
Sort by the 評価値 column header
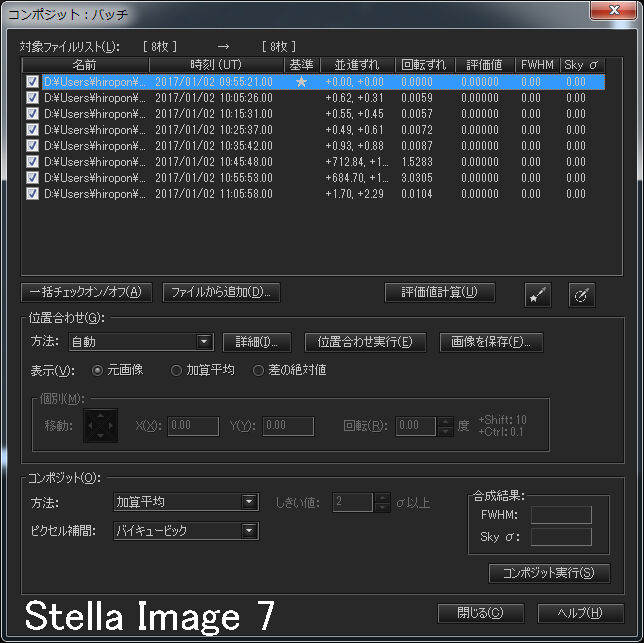coord(485,65)
